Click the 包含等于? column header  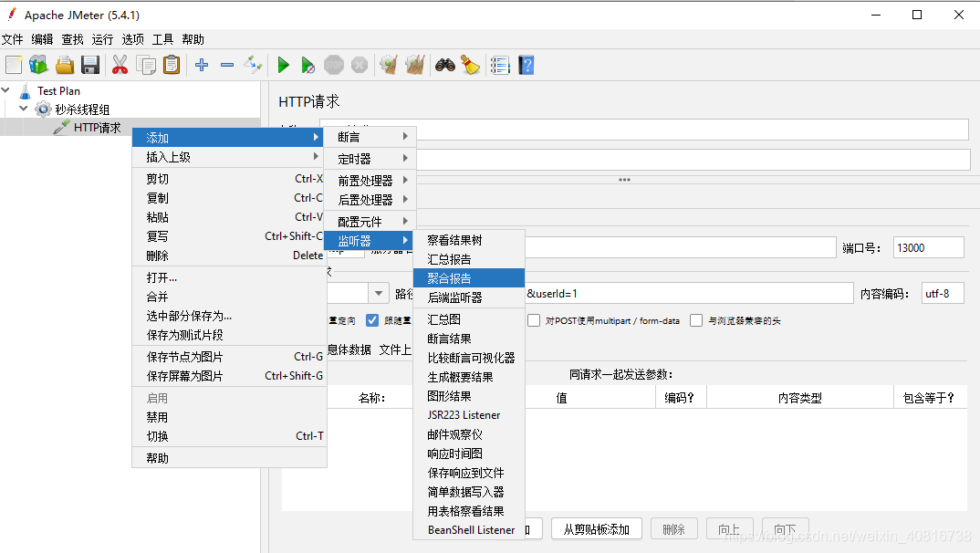coord(930,397)
